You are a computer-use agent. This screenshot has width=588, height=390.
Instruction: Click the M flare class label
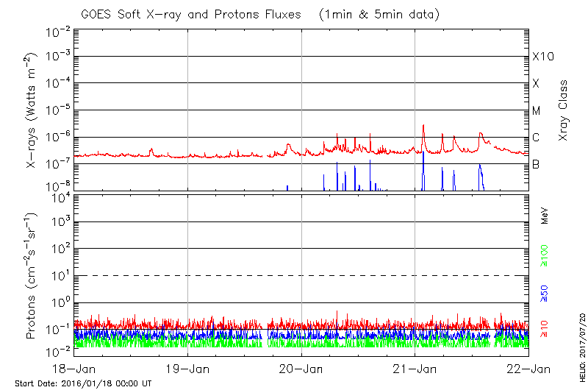tap(537, 111)
